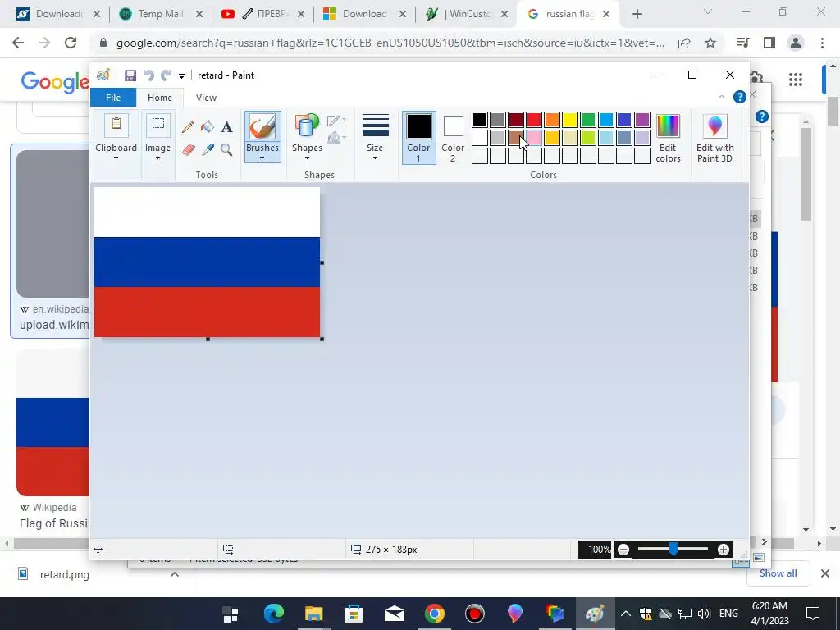Open Microsoft Edge from the taskbar
The height and width of the screenshot is (630, 840).
(x=273, y=614)
